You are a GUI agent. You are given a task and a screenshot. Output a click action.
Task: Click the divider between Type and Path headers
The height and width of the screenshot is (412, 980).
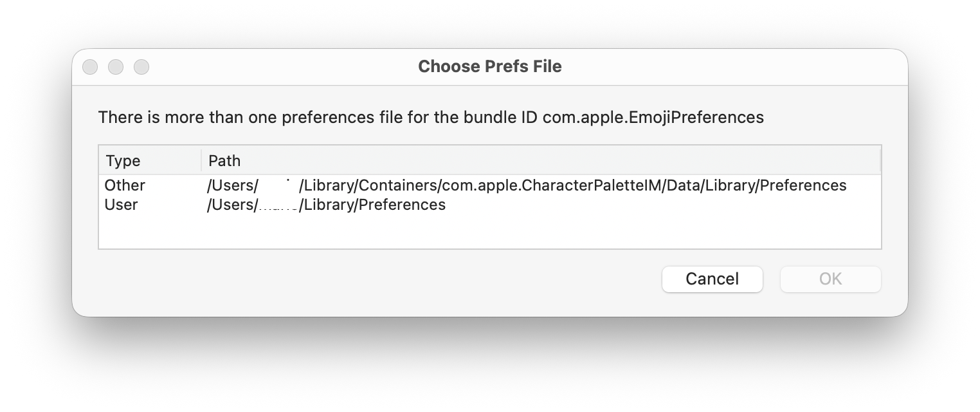pyautogui.click(x=201, y=160)
